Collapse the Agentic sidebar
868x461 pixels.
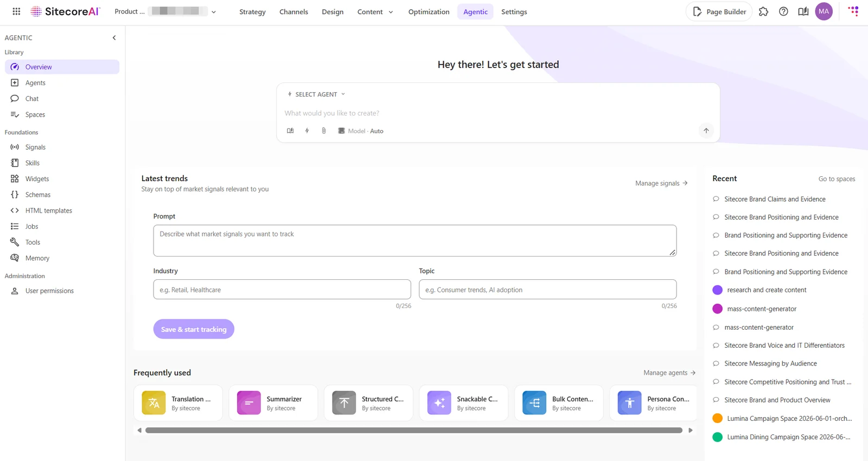114,37
